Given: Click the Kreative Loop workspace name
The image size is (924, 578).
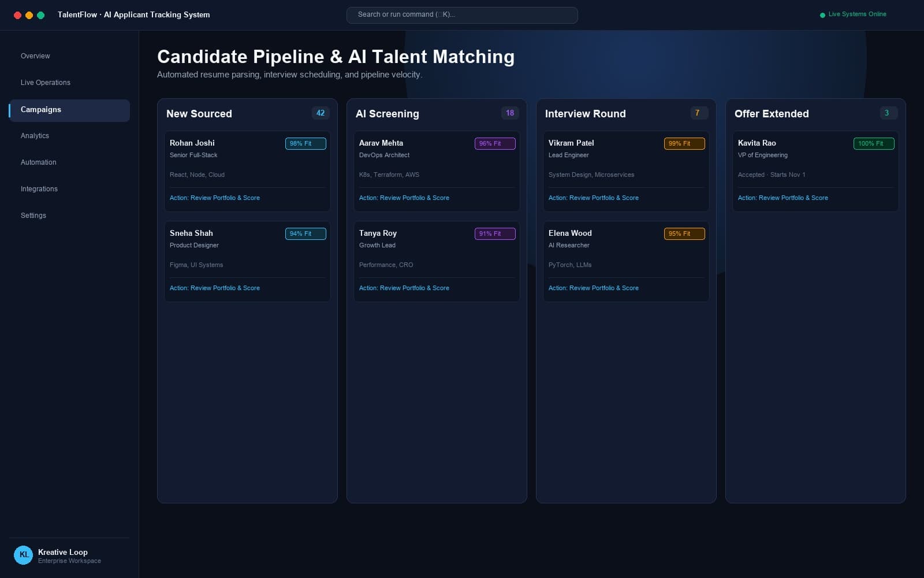Looking at the screenshot, I should (63, 552).
